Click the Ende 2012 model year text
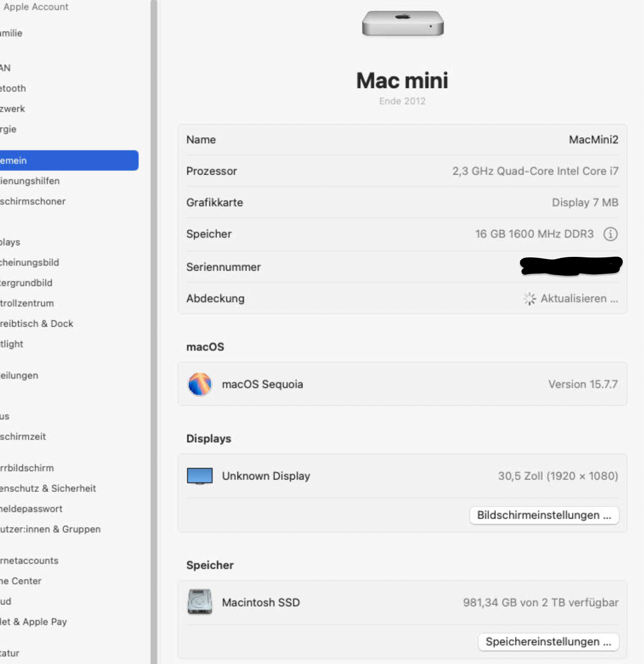 tap(402, 101)
